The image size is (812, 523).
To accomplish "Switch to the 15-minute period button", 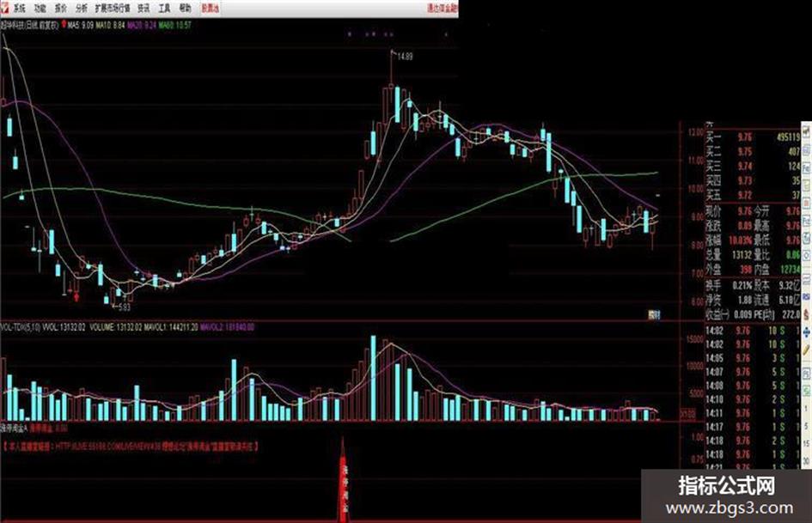I will [806, 444].
